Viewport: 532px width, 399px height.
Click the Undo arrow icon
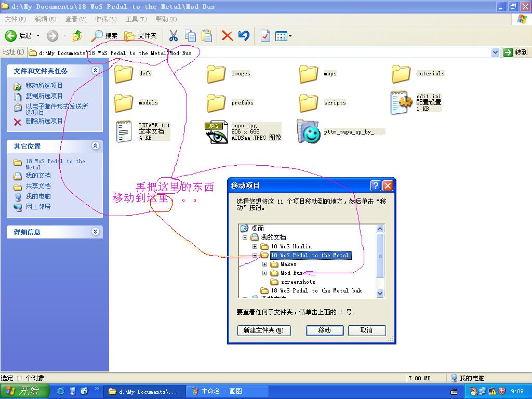coord(244,36)
